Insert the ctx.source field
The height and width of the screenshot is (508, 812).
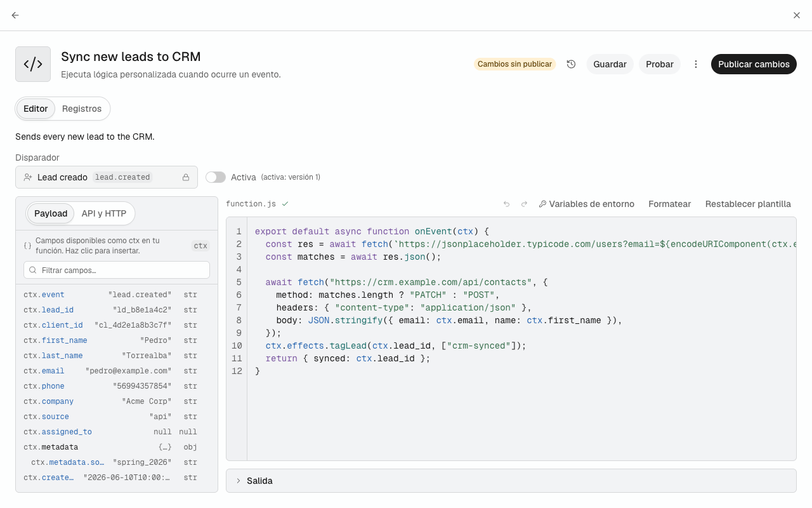117,417
